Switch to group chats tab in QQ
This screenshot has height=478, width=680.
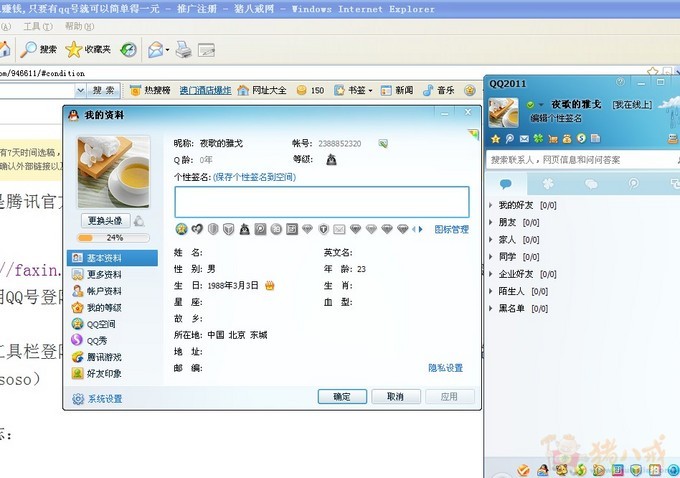[591, 184]
